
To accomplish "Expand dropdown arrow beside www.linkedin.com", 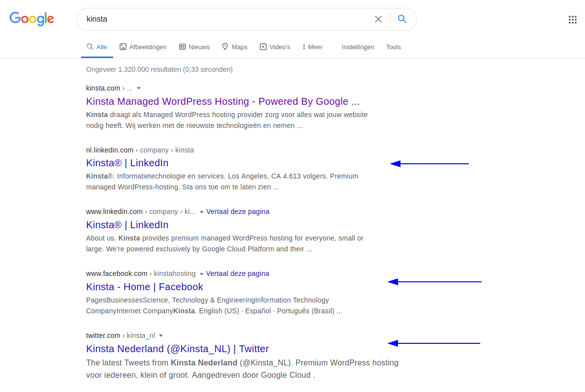I will click(201, 212).
